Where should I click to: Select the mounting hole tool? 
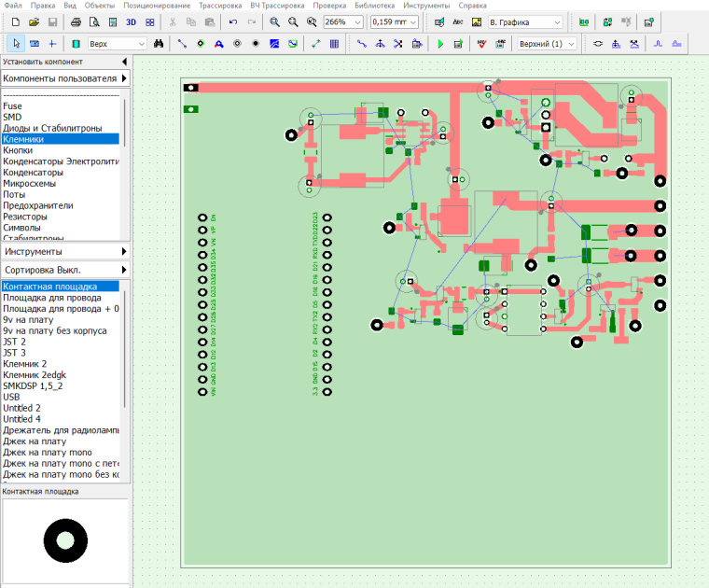pos(256,44)
